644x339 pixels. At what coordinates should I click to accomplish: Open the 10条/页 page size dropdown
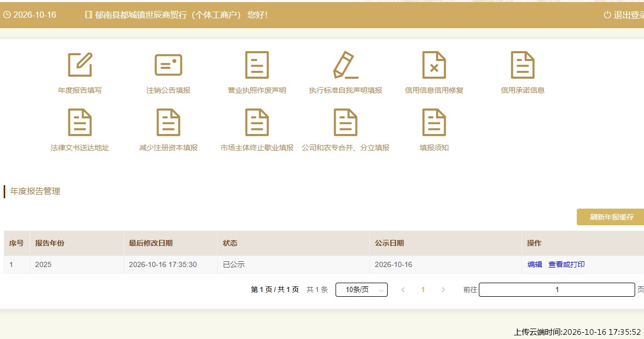point(362,290)
